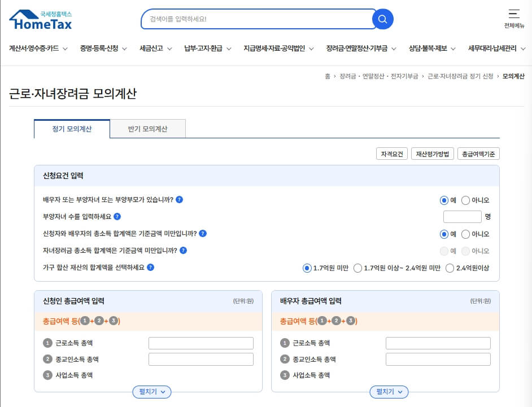Open the 장려금·연말정산·기부금 menu
Image resolution: width=532 pixels, height=407 pixels.
(x=357, y=49)
